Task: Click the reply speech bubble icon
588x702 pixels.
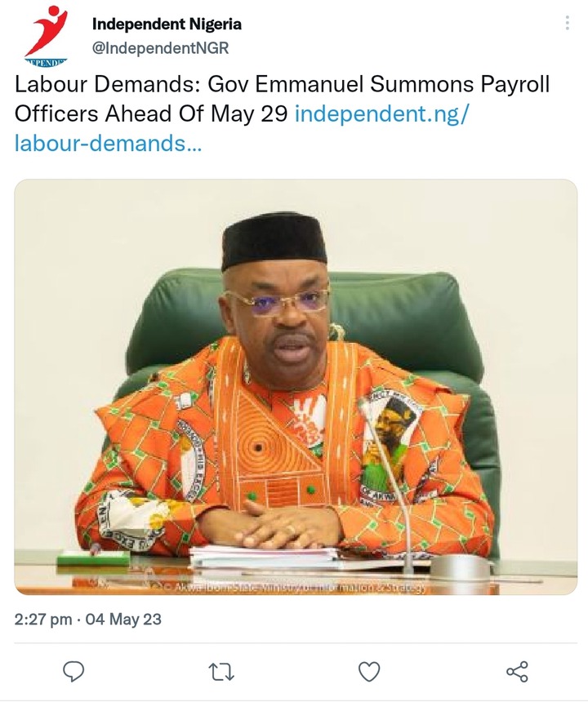Action: [x=73, y=672]
